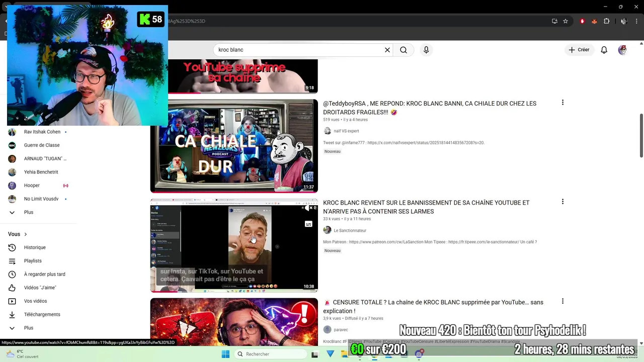Click the install app icon in address bar

point(554,21)
